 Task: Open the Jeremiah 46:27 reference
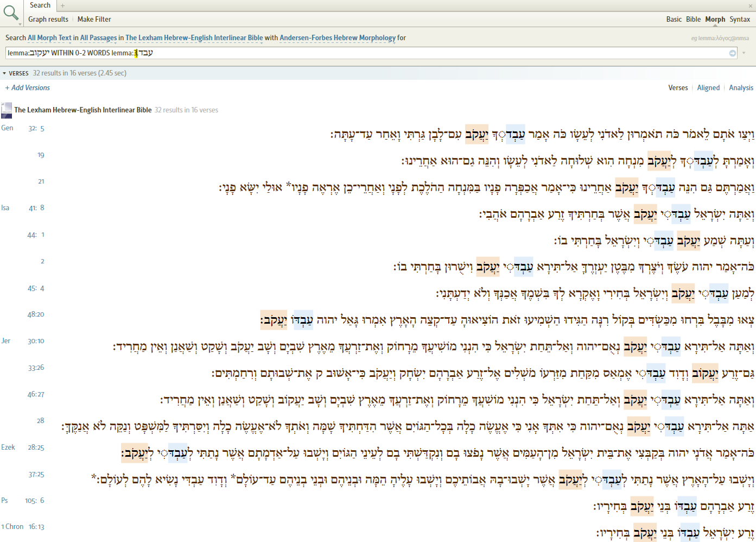click(x=36, y=394)
